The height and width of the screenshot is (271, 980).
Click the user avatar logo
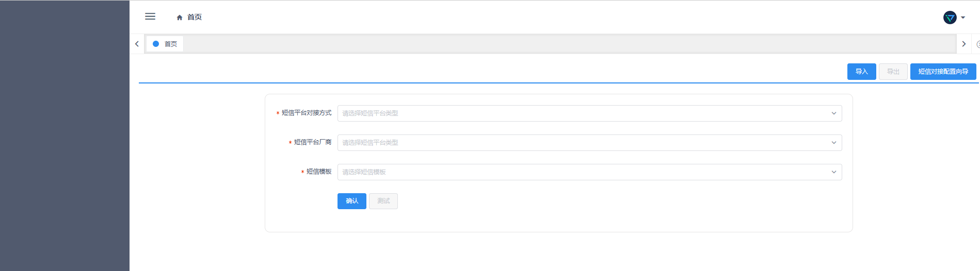tap(950, 18)
